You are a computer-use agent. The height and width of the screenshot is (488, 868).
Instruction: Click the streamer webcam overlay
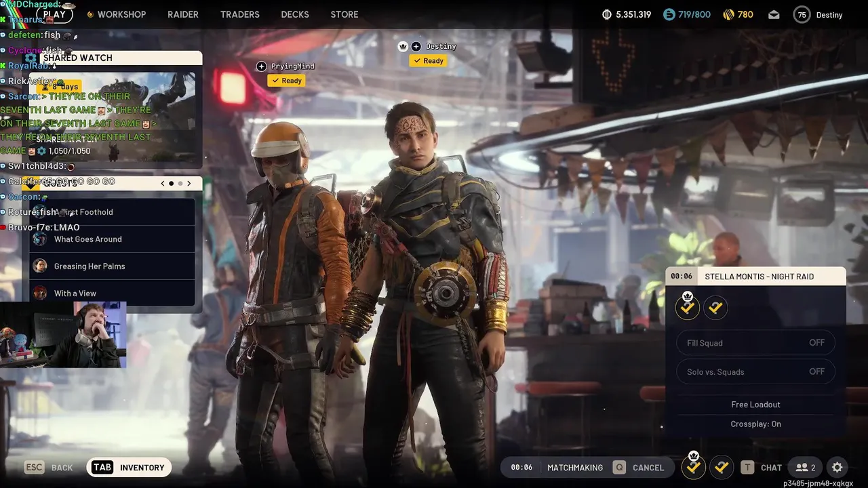pos(63,335)
